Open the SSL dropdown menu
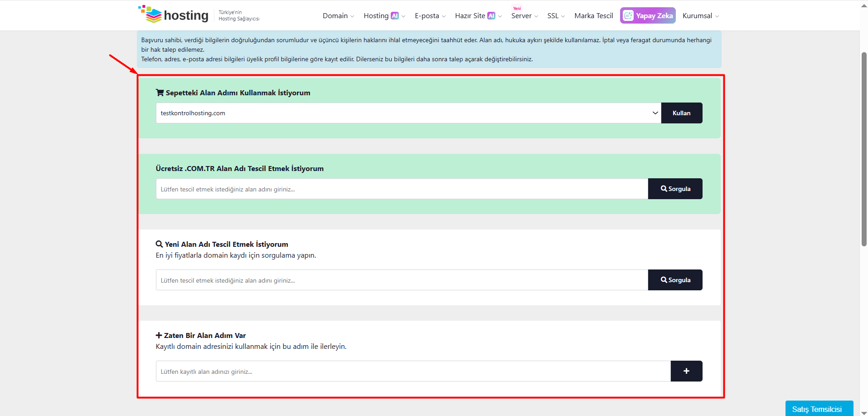The height and width of the screenshot is (416, 868). [556, 16]
